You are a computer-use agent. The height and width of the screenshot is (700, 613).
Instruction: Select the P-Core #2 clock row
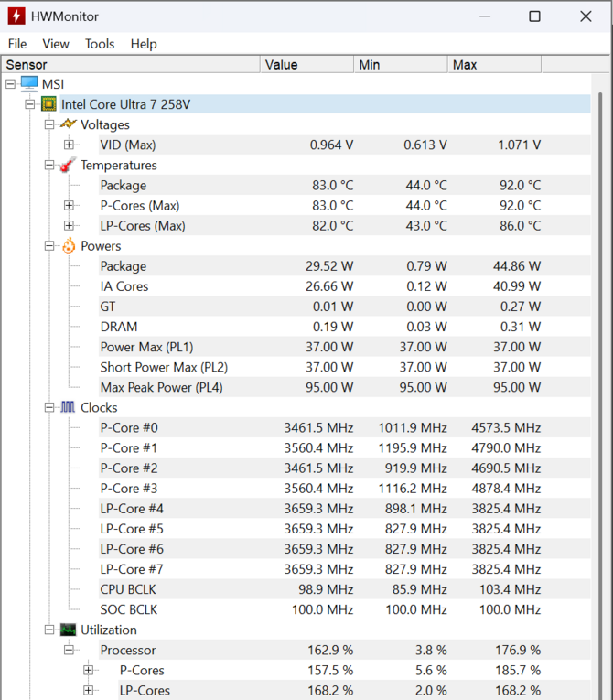(x=344, y=468)
